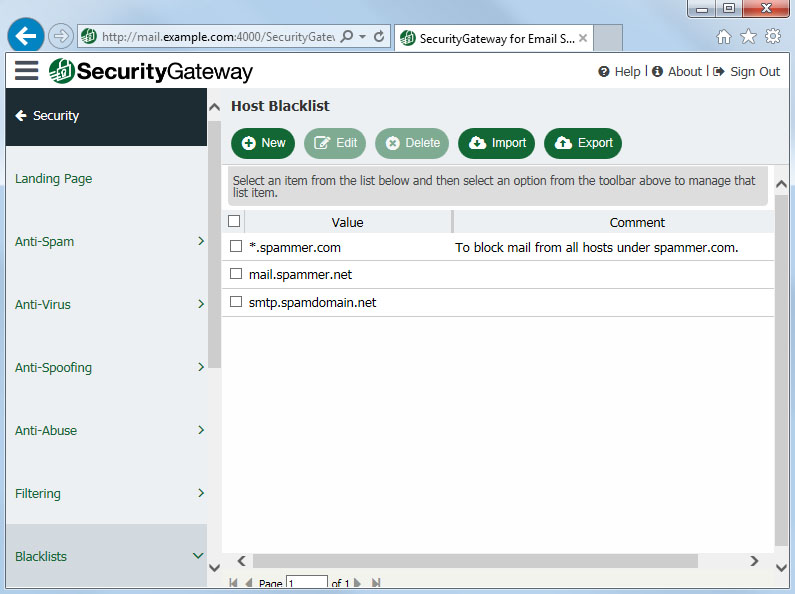Image resolution: width=795 pixels, height=594 pixels.
Task: Open browser Favorites star icon
Action: point(748,36)
